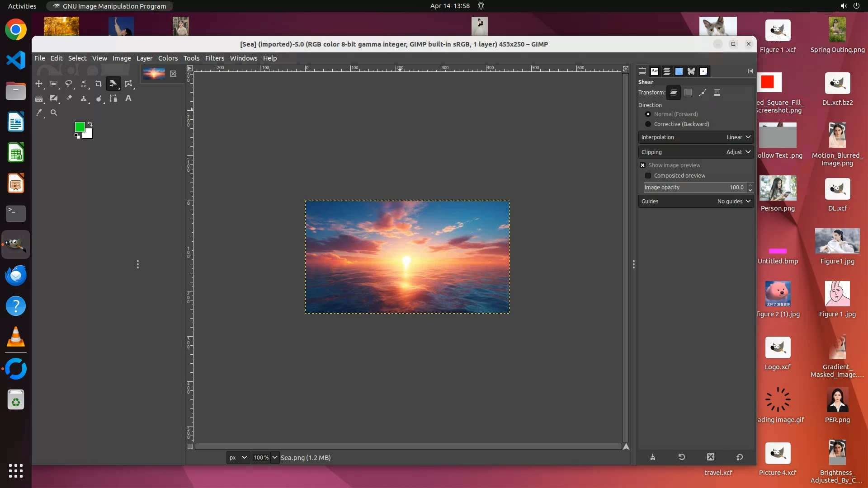Open the Interpolation dropdown
This screenshot has height=488, width=868.
[x=696, y=137]
